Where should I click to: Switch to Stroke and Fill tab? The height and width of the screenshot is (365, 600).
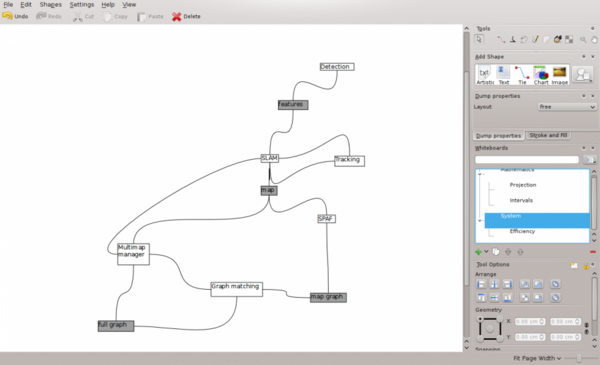548,135
